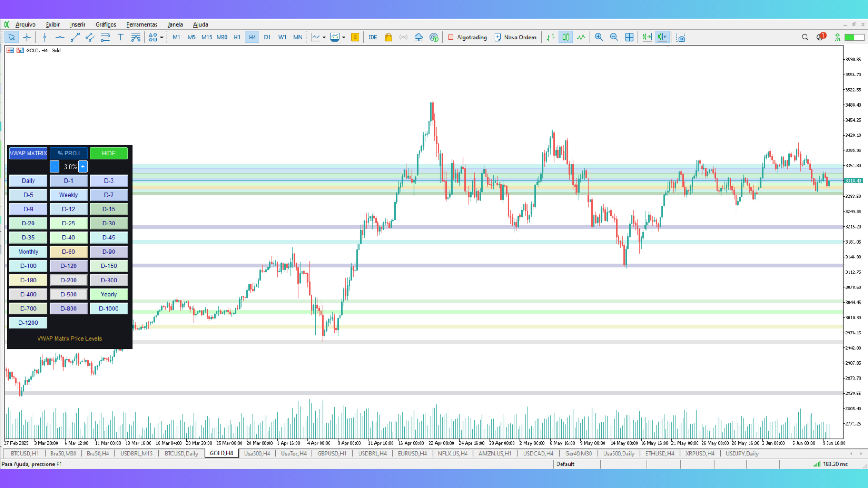The height and width of the screenshot is (488, 868).
Task: Expand the chart templates dropdown arrow
Action: coord(344,38)
